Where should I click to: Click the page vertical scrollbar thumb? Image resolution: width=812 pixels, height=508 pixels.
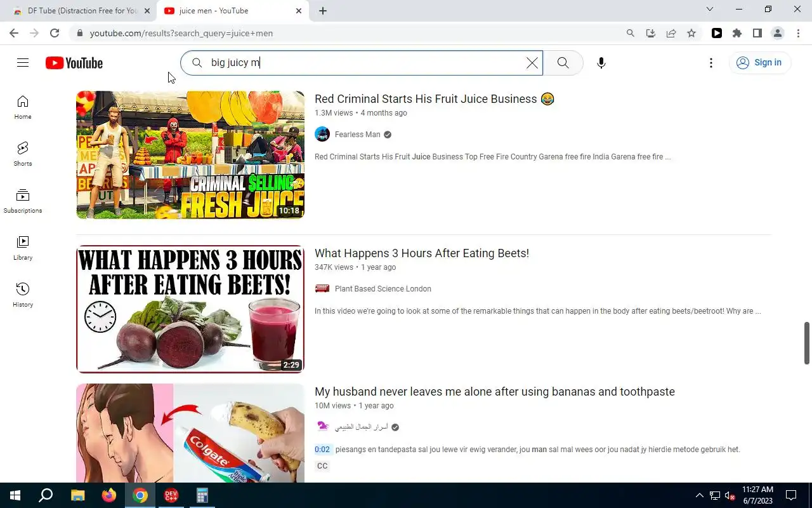[807, 343]
